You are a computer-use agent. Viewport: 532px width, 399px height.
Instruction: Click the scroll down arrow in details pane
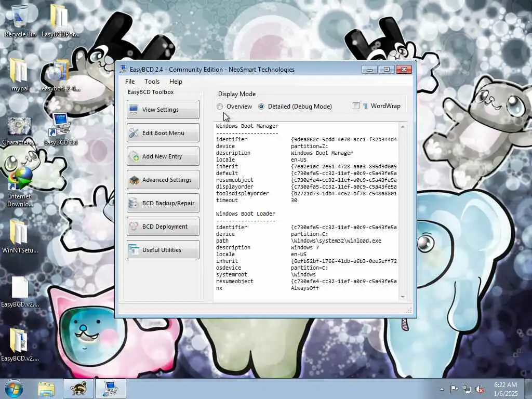click(403, 297)
